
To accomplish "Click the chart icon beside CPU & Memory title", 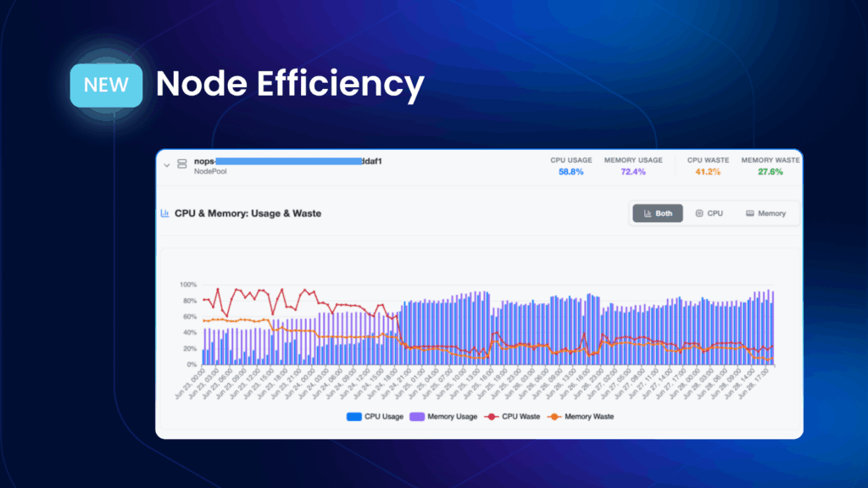I will coord(165,213).
